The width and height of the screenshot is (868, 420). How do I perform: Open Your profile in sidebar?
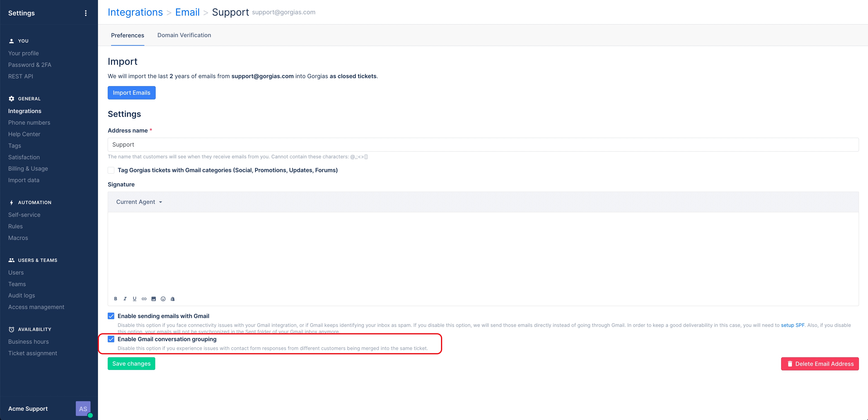tap(24, 53)
